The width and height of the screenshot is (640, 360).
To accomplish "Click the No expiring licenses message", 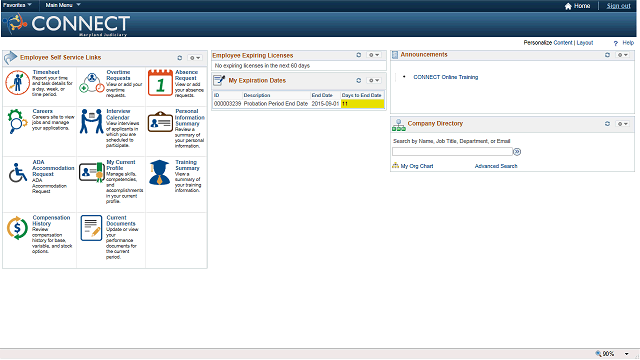I will 262,66.
